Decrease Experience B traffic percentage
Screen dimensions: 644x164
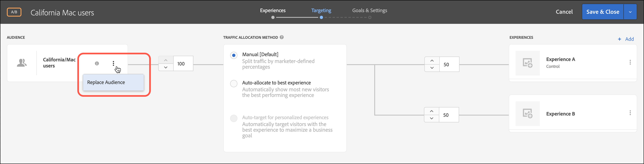[431, 119]
